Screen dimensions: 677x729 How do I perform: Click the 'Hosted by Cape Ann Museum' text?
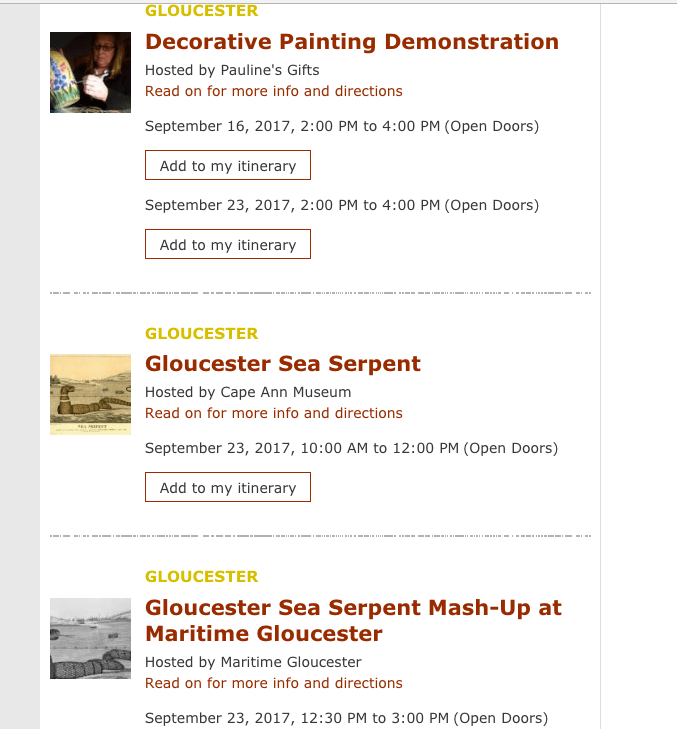248,392
